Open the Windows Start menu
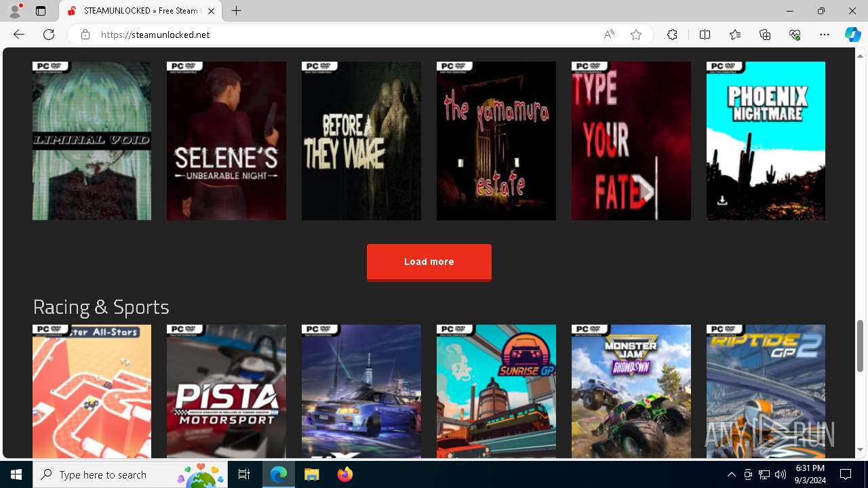 (x=16, y=474)
